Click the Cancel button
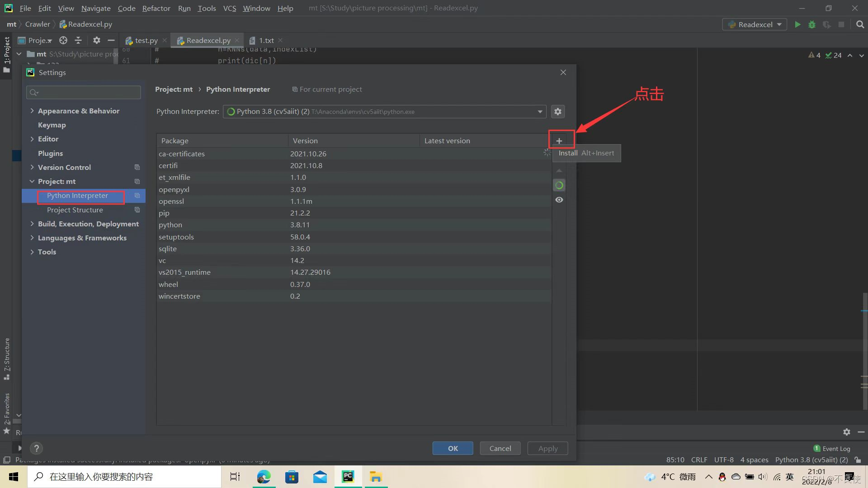This screenshot has height=488, width=868. point(500,448)
